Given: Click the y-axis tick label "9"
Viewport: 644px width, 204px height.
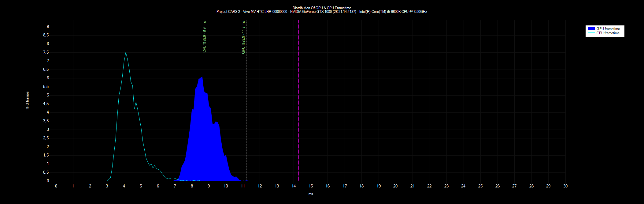Looking at the screenshot, I should tap(48, 26).
